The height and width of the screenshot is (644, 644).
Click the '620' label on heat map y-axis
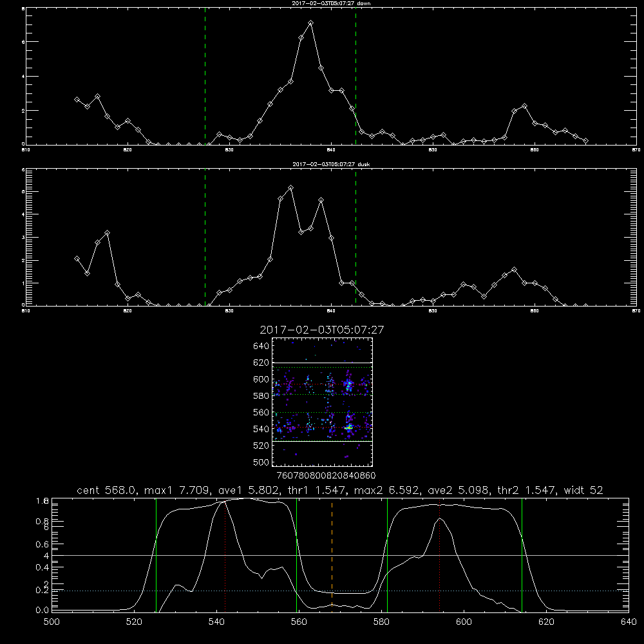(261, 363)
